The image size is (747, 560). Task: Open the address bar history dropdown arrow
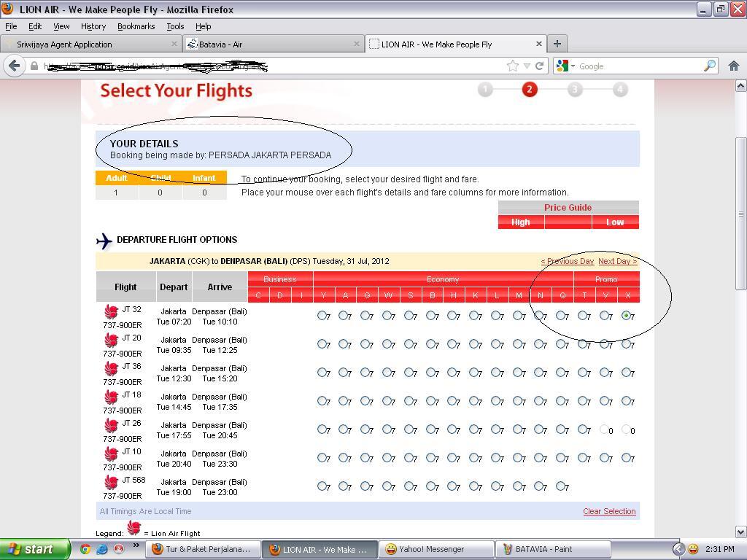tap(527, 66)
